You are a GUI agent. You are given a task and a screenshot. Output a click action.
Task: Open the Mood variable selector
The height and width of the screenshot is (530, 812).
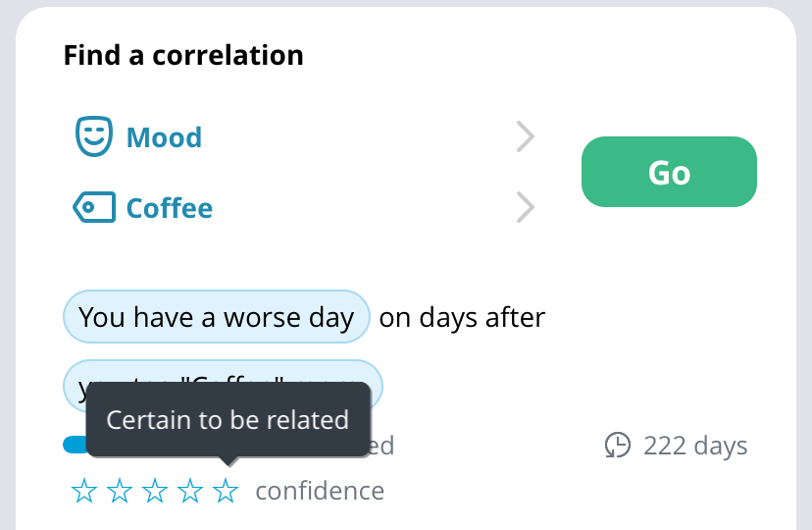pyautogui.click(x=304, y=136)
